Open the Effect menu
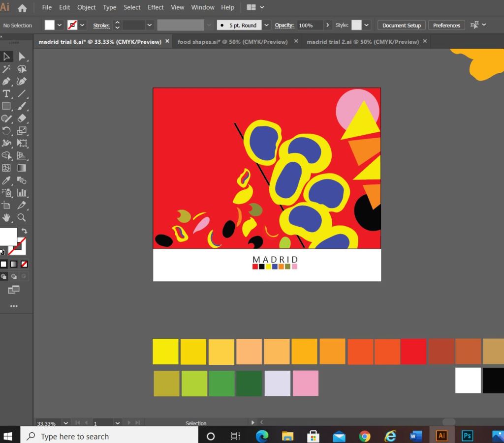504x443 pixels. (156, 7)
